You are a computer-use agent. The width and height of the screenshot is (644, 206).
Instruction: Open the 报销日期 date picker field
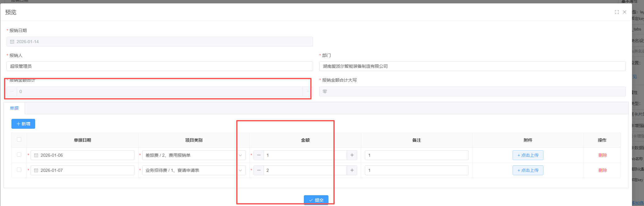[x=159, y=42]
